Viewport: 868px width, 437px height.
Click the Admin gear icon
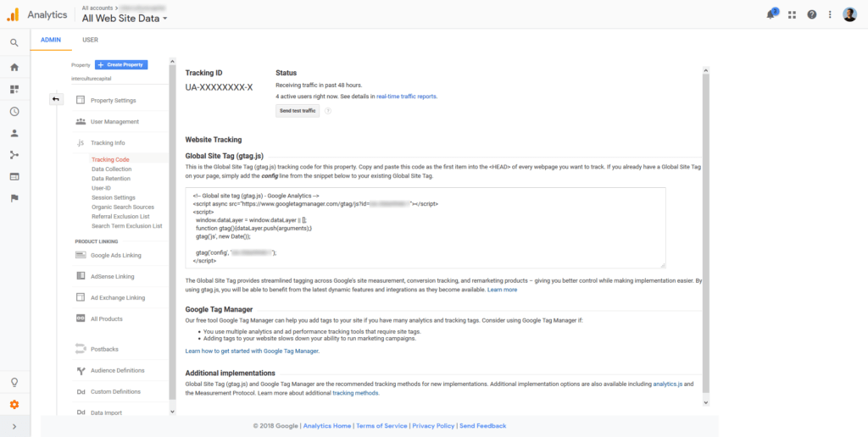click(14, 405)
